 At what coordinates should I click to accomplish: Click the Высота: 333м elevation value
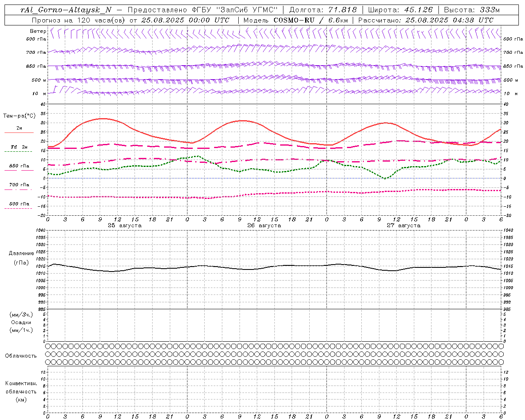[472, 10]
